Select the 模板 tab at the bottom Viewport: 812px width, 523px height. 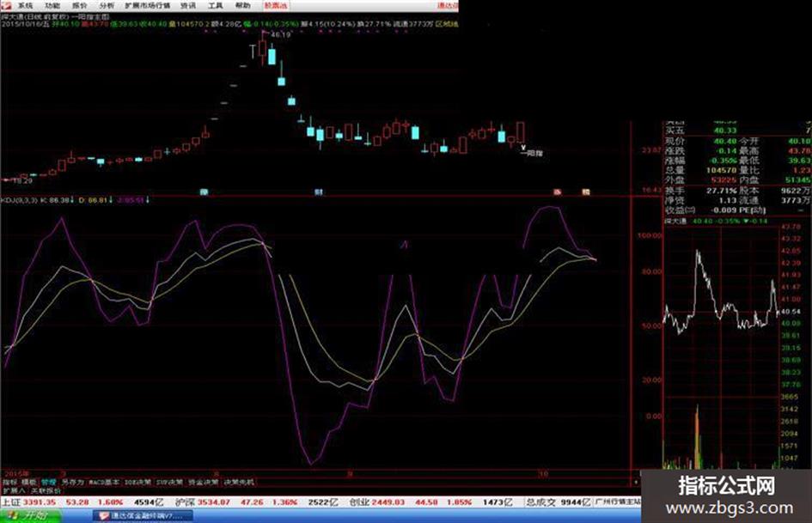click(29, 482)
